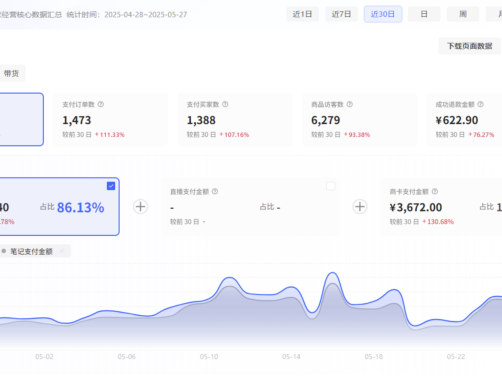Click the 05-02 axis label
The height and width of the screenshot is (376, 502).
click(44, 357)
